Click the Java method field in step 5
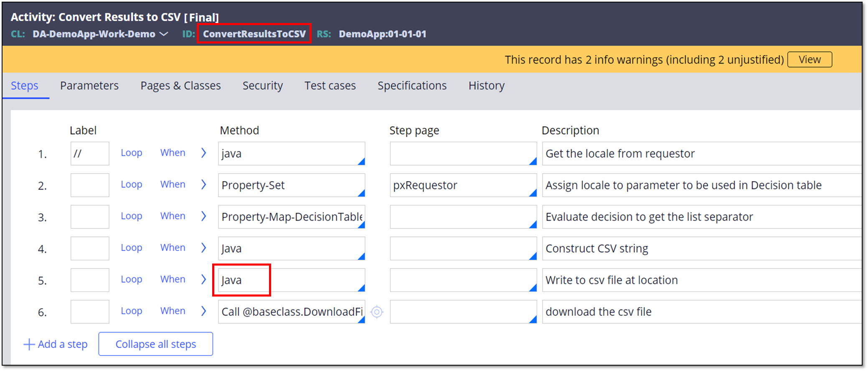This screenshot has height=371, width=868. tap(292, 280)
